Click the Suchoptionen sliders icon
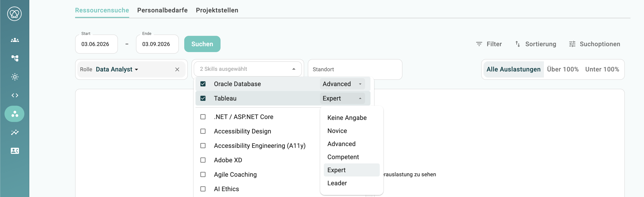The height and width of the screenshot is (197, 644). pos(572,44)
